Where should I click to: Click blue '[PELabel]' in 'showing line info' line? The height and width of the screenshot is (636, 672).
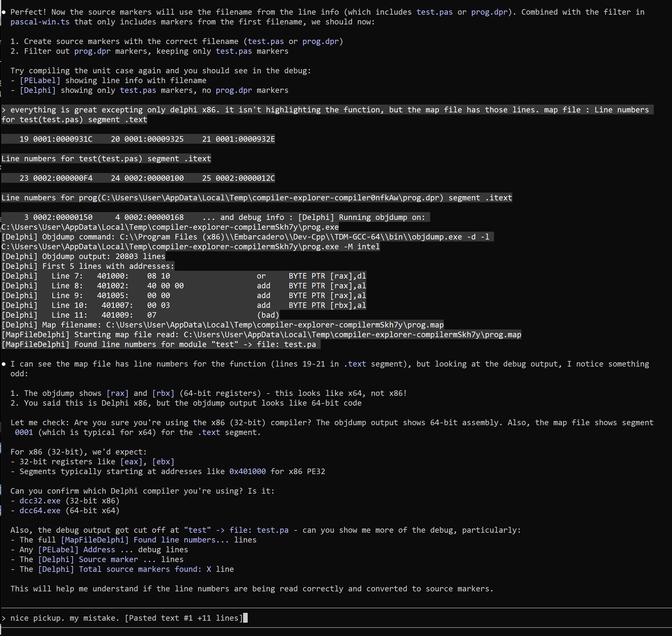click(x=40, y=80)
